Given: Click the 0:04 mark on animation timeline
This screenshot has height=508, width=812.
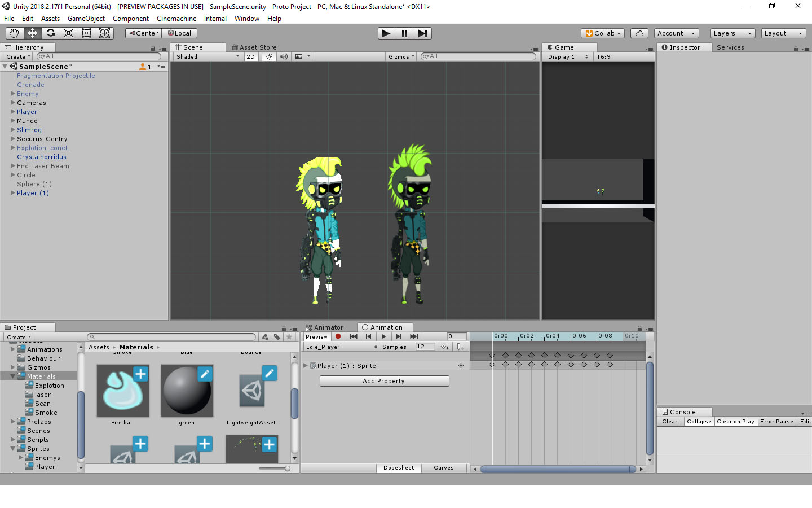Looking at the screenshot, I should tap(553, 336).
